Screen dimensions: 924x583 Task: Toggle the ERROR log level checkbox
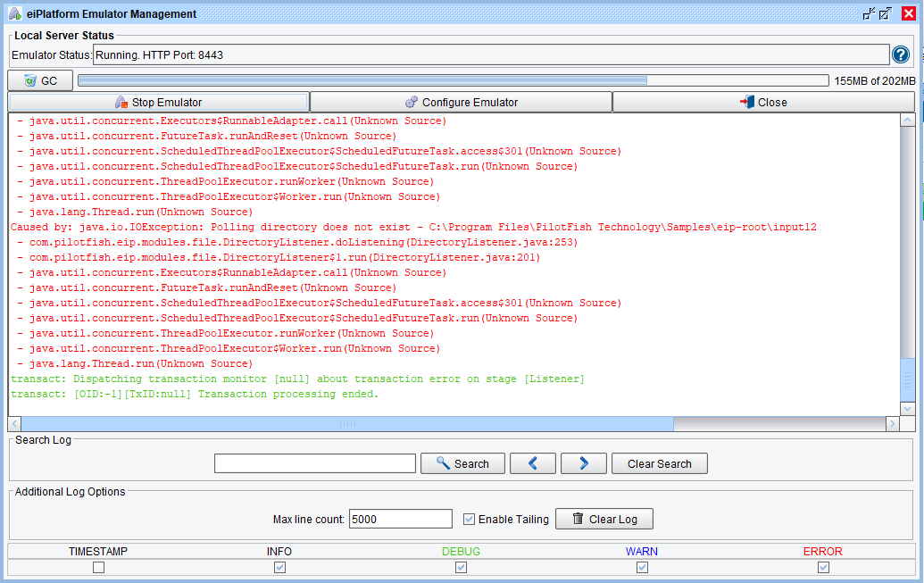pos(823,567)
